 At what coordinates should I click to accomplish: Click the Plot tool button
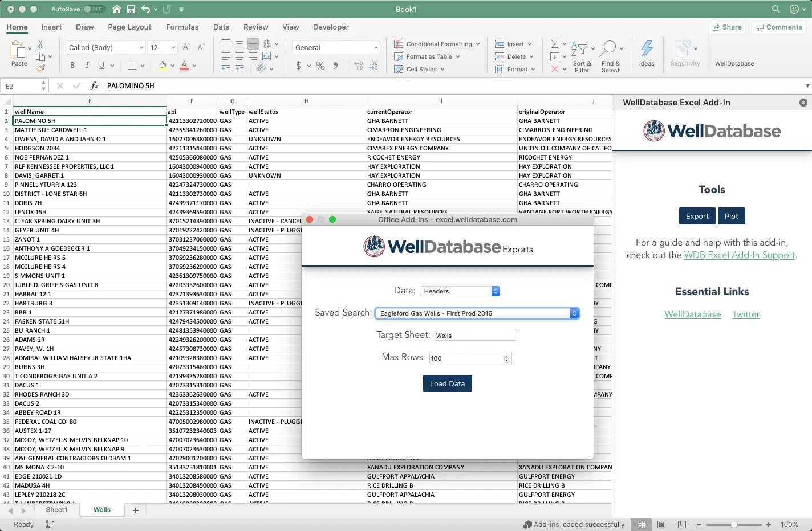pos(732,216)
